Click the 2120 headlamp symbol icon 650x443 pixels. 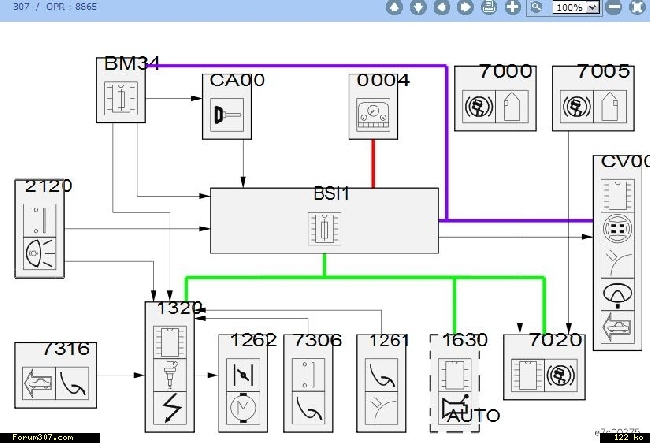39,254
